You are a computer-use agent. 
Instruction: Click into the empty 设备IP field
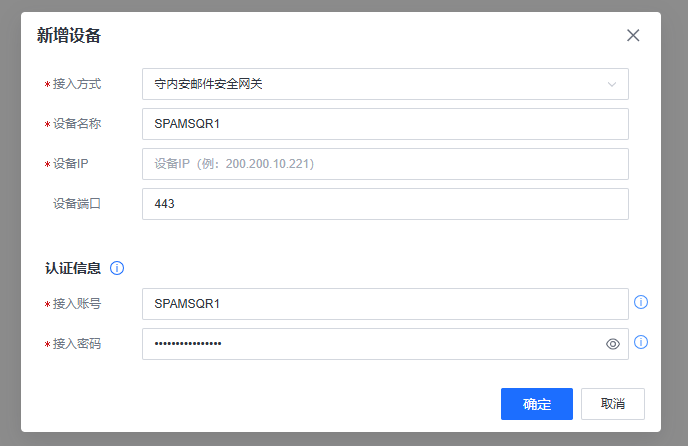[385, 164]
